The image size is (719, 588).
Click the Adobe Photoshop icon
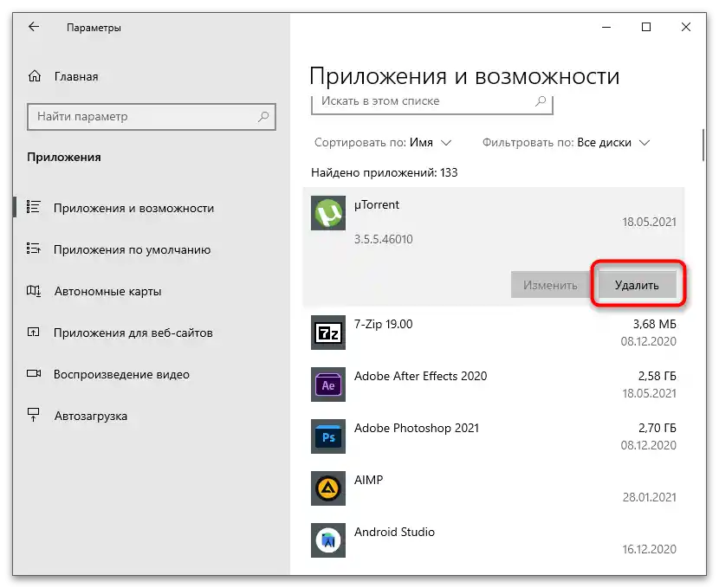[x=327, y=436]
